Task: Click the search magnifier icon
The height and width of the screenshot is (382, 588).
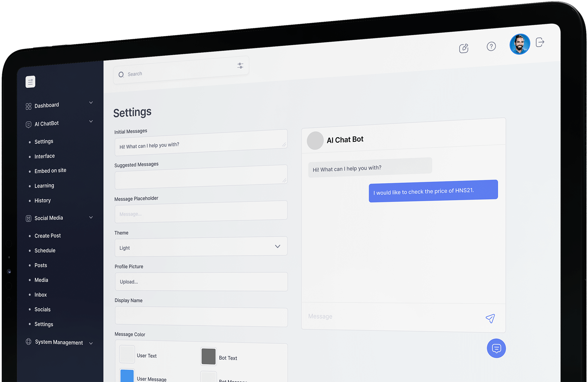Action: tap(121, 75)
